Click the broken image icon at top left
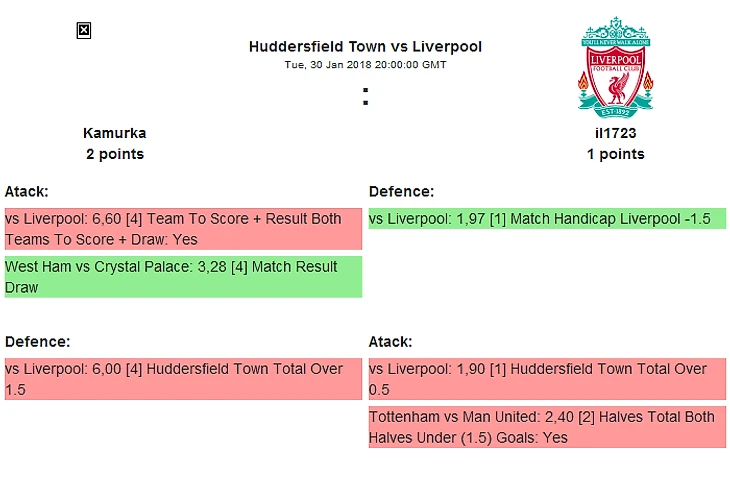The height and width of the screenshot is (480, 730). tap(84, 31)
